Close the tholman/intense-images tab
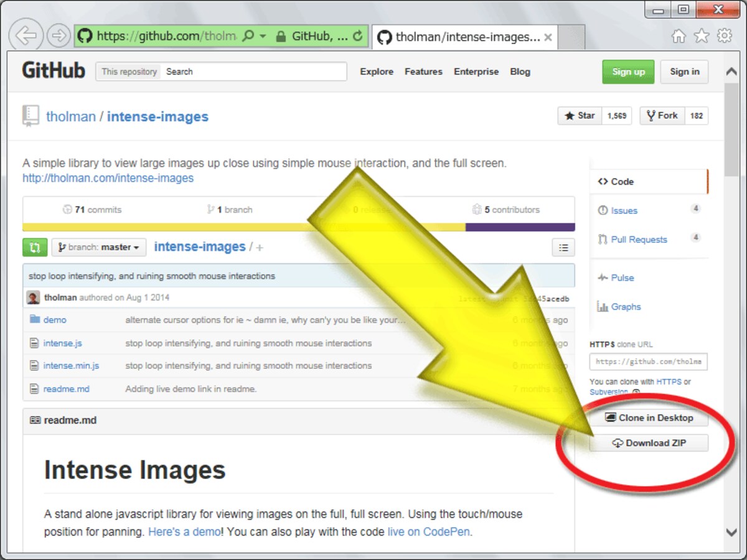This screenshot has height=560, width=747. pyautogui.click(x=548, y=37)
